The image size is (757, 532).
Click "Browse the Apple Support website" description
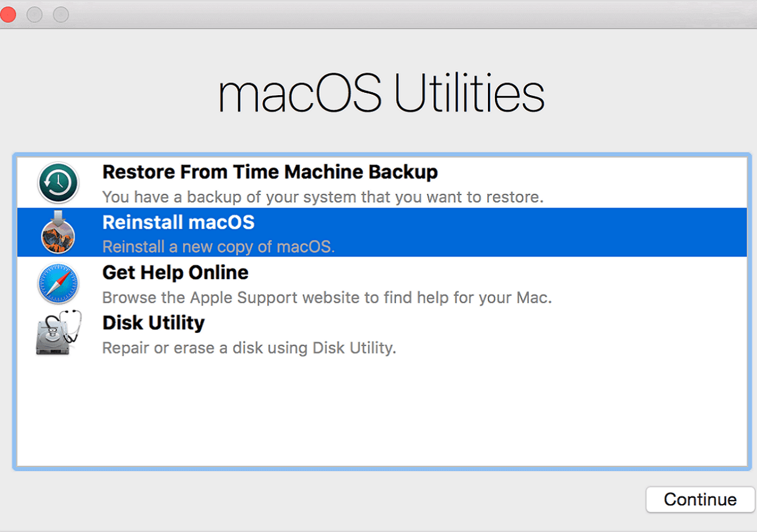tap(326, 297)
